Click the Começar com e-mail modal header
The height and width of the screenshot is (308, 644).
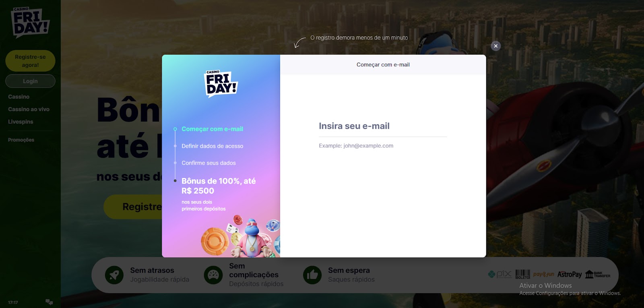[x=383, y=64]
